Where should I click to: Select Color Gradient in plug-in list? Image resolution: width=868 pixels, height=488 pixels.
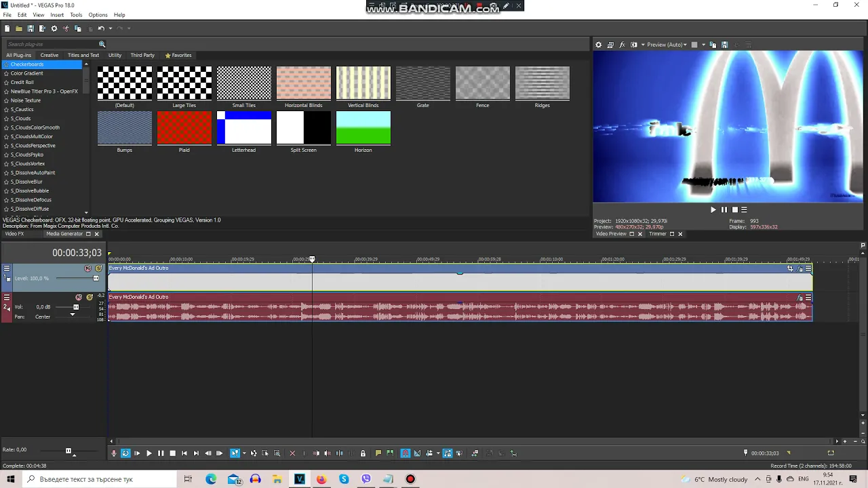click(26, 73)
